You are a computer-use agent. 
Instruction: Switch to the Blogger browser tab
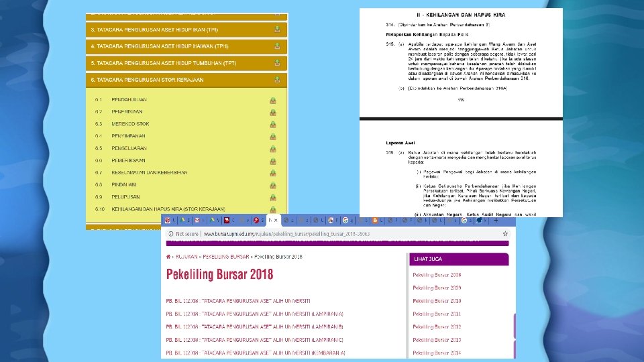(376, 221)
